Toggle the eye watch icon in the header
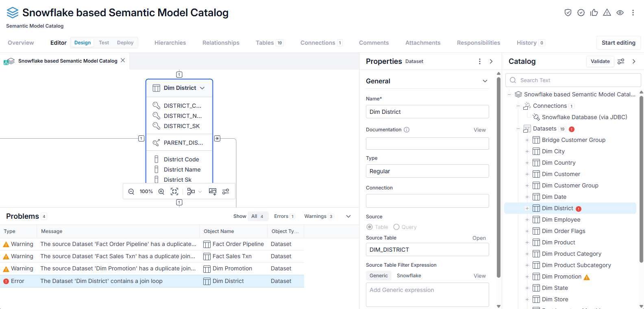This screenshot has height=309, width=644. 620,13
